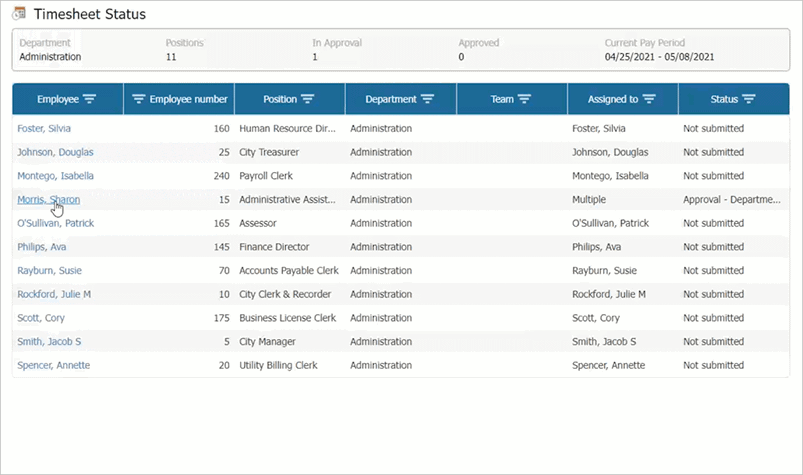The width and height of the screenshot is (803, 475).
Task: Open Foster, Silvia's timesheet link
Action: point(44,128)
